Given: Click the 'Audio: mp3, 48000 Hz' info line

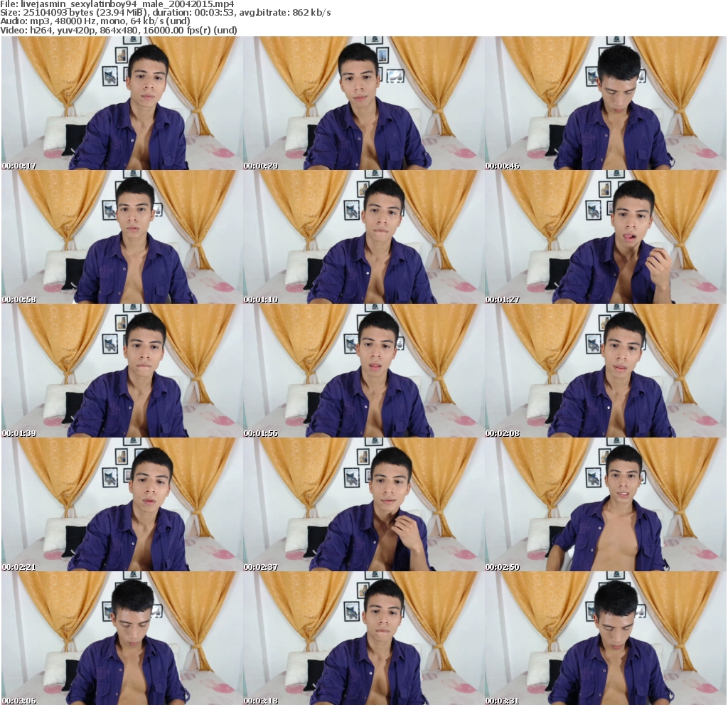Looking at the screenshot, I should coord(95,21).
